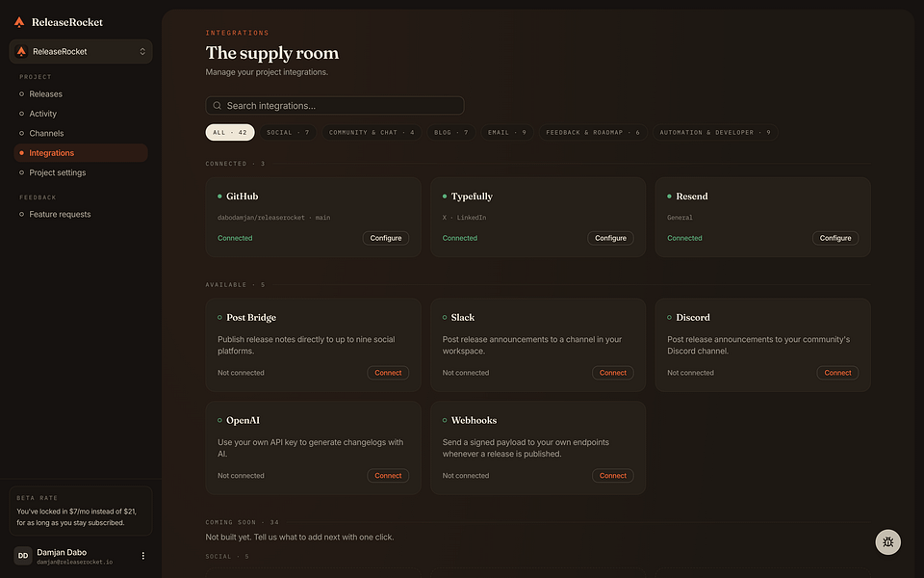This screenshot has height=578, width=924.
Task: Filter by Automation & Developer category
Action: (715, 132)
